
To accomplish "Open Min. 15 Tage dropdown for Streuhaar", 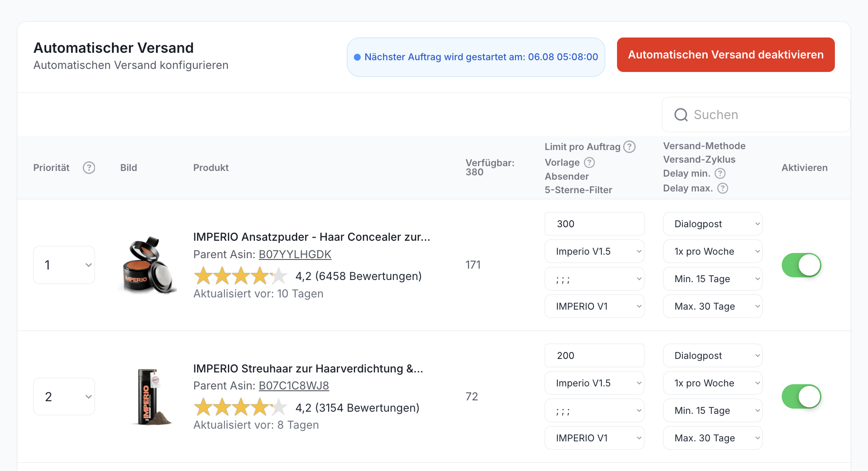I will [x=713, y=410].
